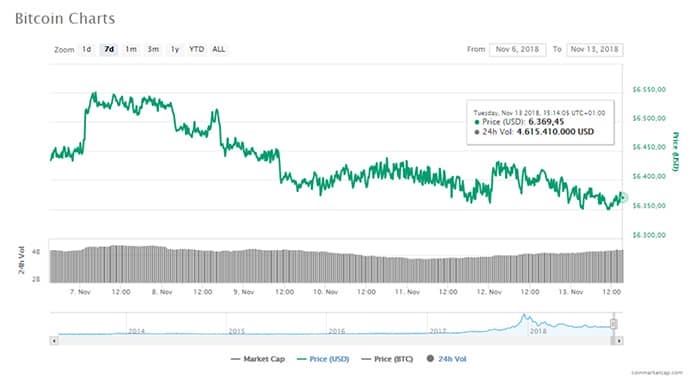Click the $6.550,00 axis label
Screen dimensions: 700x385
click(x=649, y=89)
